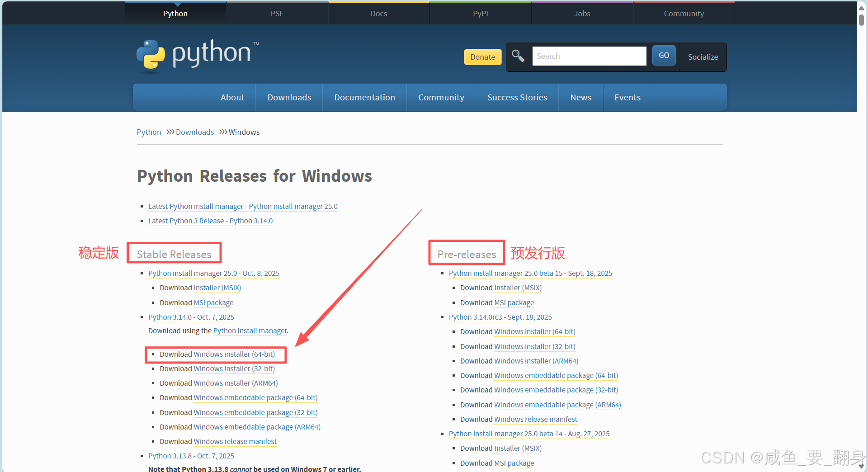The image size is (868, 472).
Task: Open Python 3.14.0 - Oct. 7, 2025 link
Action: [x=191, y=317]
